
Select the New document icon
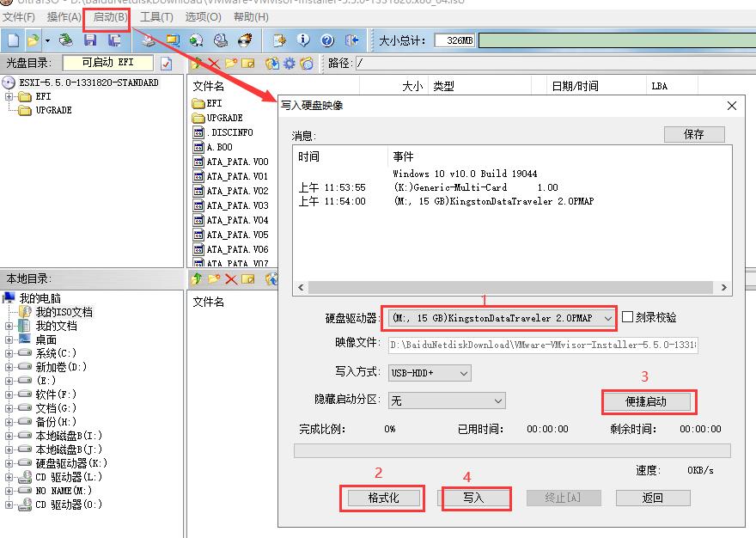click(x=12, y=40)
